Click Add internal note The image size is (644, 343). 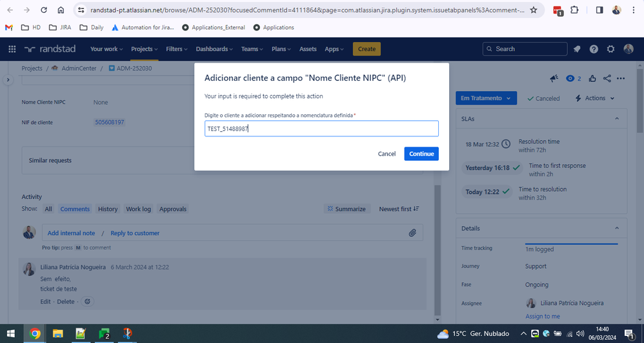tap(71, 233)
